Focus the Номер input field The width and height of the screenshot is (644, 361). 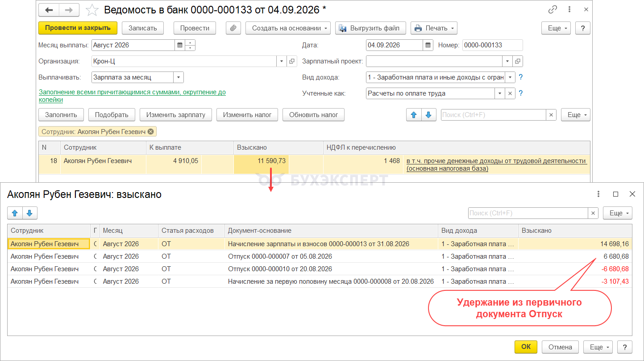[492, 45]
